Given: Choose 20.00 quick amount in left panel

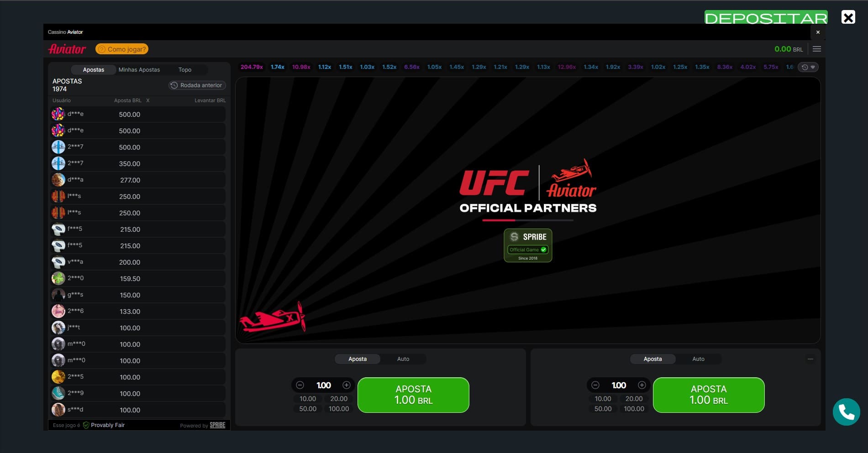Looking at the screenshot, I should [339, 399].
